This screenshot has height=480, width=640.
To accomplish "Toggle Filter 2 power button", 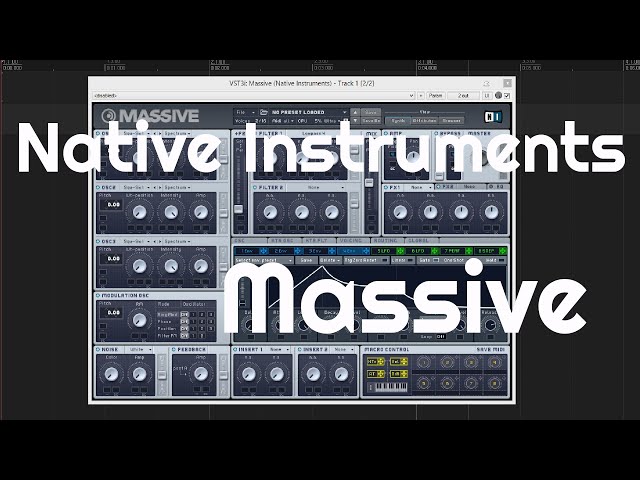I will (x=256, y=187).
